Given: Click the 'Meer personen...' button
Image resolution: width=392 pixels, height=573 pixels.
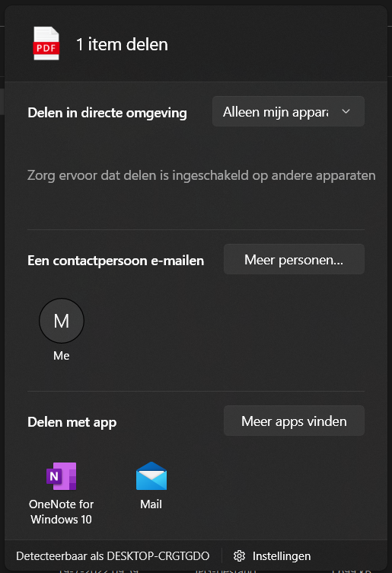Looking at the screenshot, I should [294, 260].
